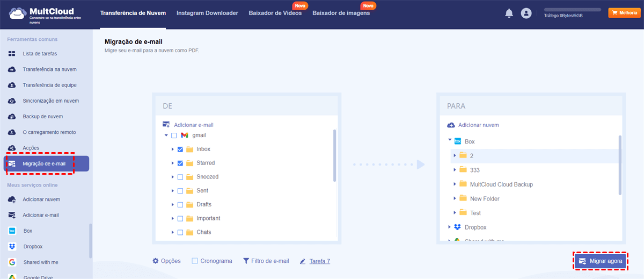Screen dimensions: 644x279
Task: Click the PARA panel vertical scrollbar
Action: point(620,165)
